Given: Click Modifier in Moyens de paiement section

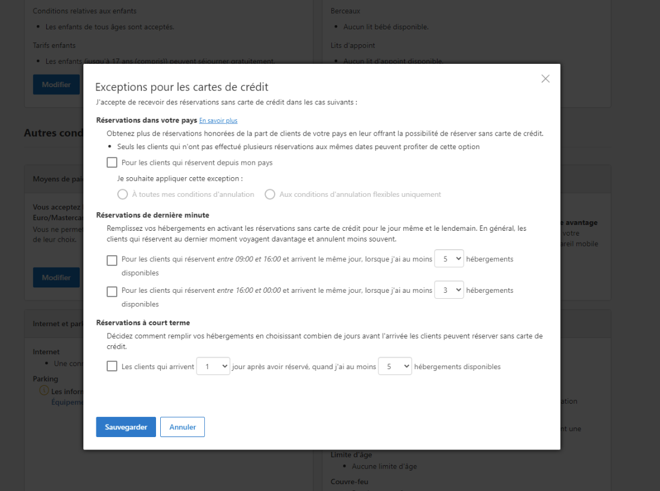Looking at the screenshot, I should (56, 277).
